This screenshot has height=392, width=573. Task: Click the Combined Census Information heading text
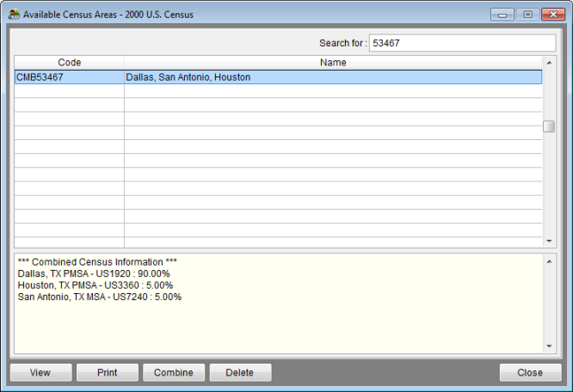click(x=97, y=262)
